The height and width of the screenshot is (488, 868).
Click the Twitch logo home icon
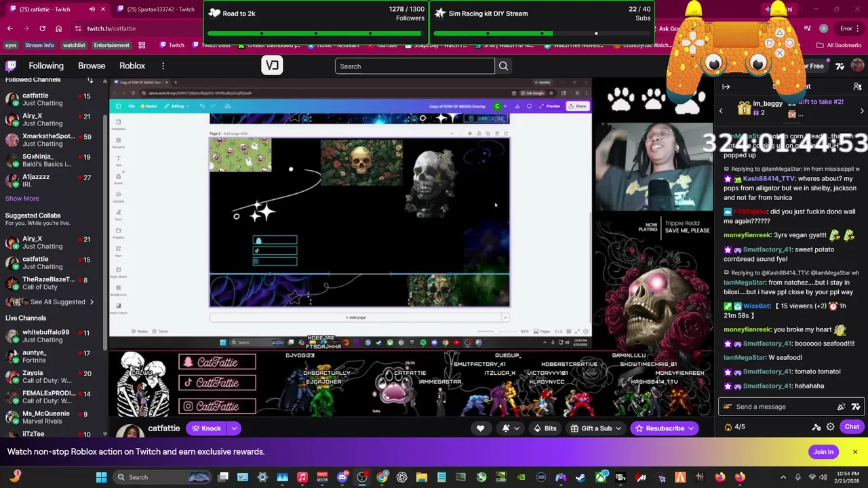(x=11, y=66)
